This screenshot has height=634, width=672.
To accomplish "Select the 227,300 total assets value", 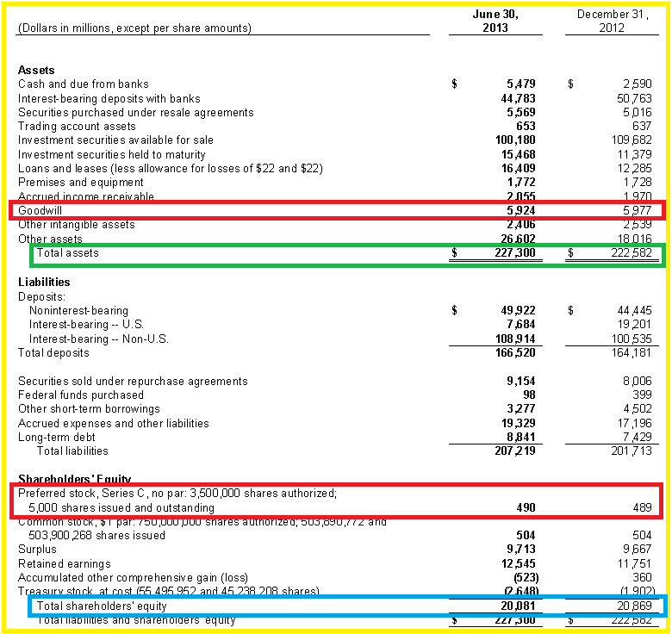I will pyautogui.click(x=515, y=252).
